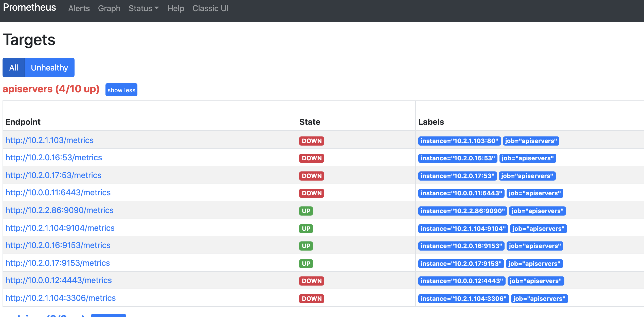Image resolution: width=644 pixels, height=317 pixels.
Task: Click label instance="10.2.1.104:9104"
Action: (463, 229)
